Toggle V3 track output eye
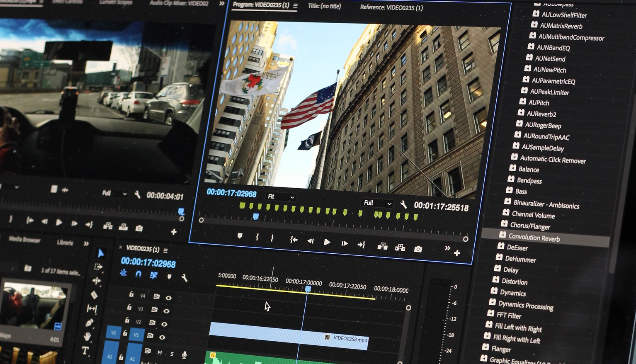636x364 pixels. click(166, 311)
